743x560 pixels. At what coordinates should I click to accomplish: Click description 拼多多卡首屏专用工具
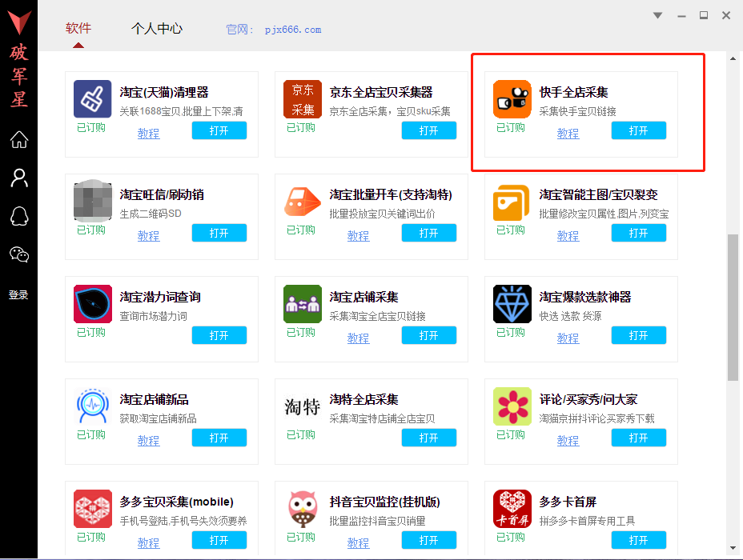coord(587,521)
